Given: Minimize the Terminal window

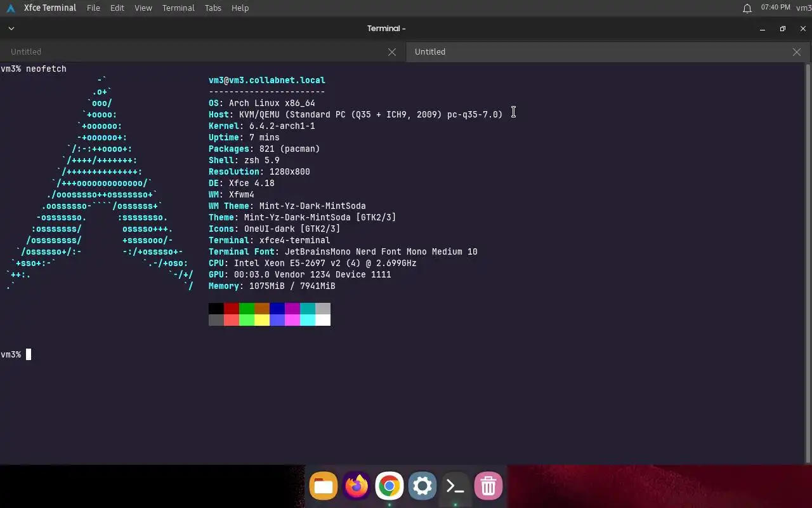Looking at the screenshot, I should click(x=763, y=29).
